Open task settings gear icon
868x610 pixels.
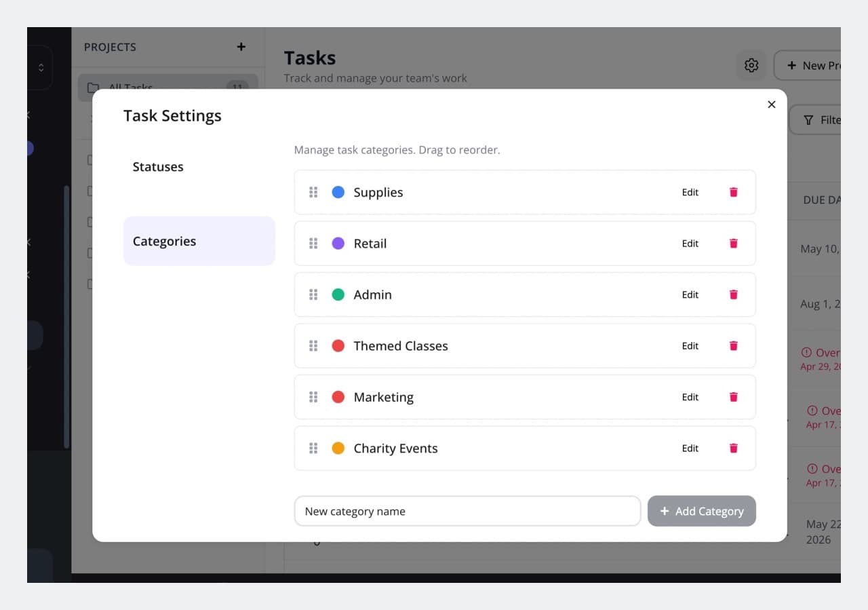point(751,65)
